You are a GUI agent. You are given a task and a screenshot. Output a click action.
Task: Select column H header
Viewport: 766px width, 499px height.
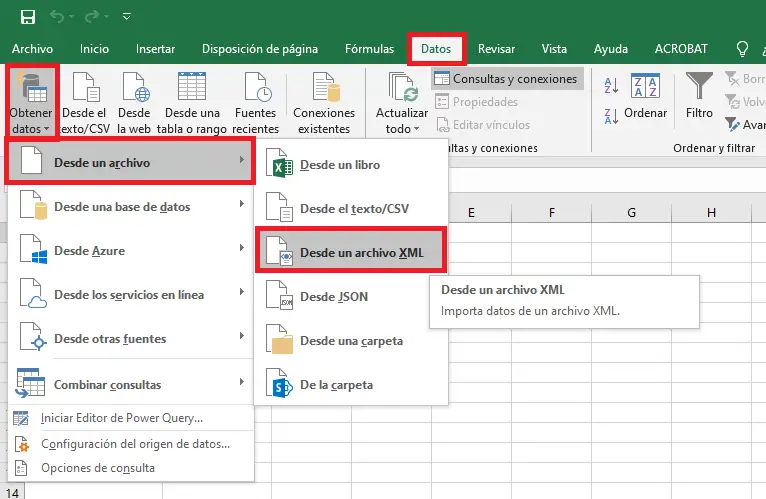point(712,213)
